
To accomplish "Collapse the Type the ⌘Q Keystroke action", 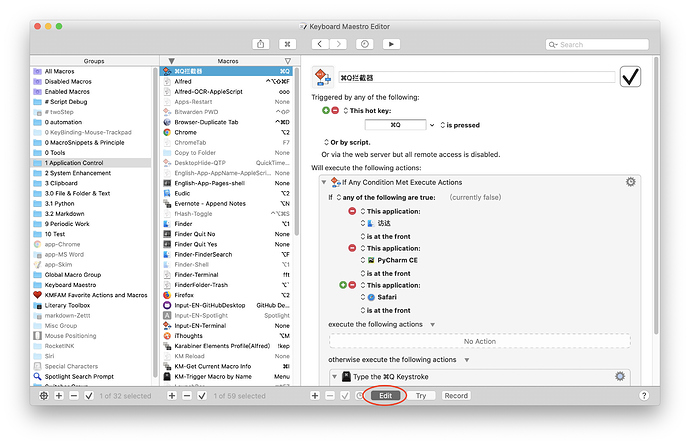I will coord(334,377).
